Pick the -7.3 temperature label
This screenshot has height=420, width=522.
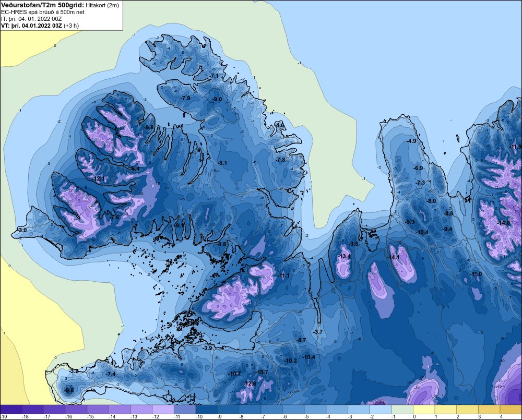pos(420,183)
